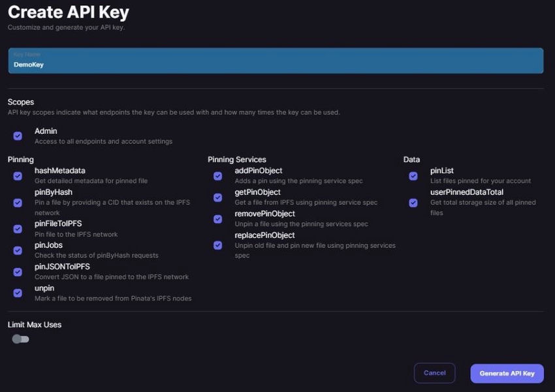Image resolution: width=555 pixels, height=392 pixels.
Task: Disable the pinJobs scope
Action: (18, 250)
